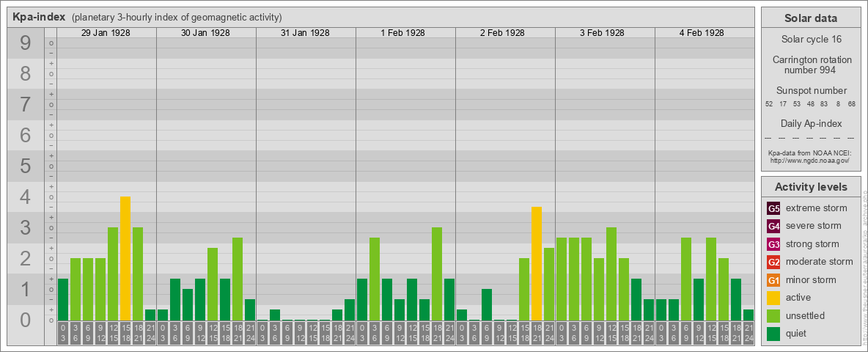This screenshot has width=868, height=352.
Task: Click the 15-18 hour label under 31 Jan
Action: click(324, 334)
